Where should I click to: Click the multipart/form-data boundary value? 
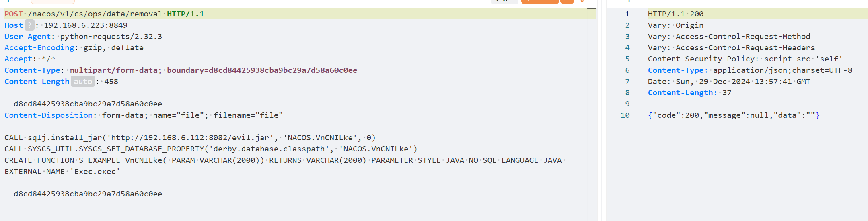[x=213, y=70]
